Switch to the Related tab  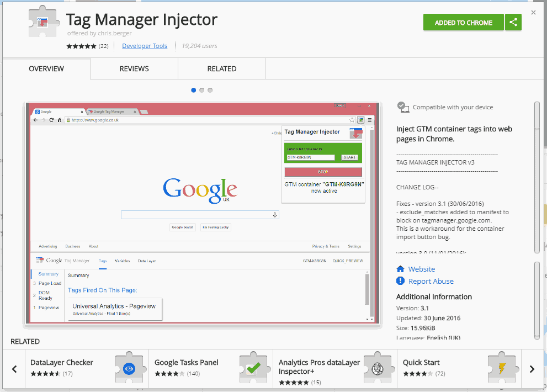tap(222, 69)
